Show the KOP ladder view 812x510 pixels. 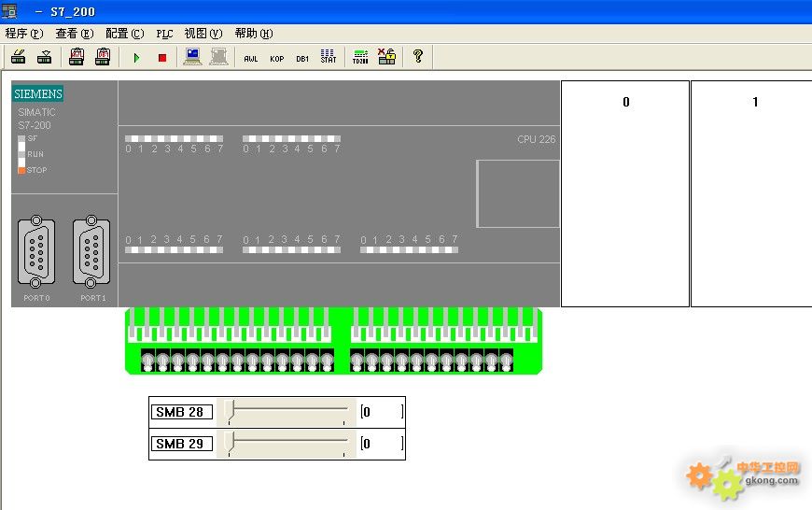click(x=276, y=59)
